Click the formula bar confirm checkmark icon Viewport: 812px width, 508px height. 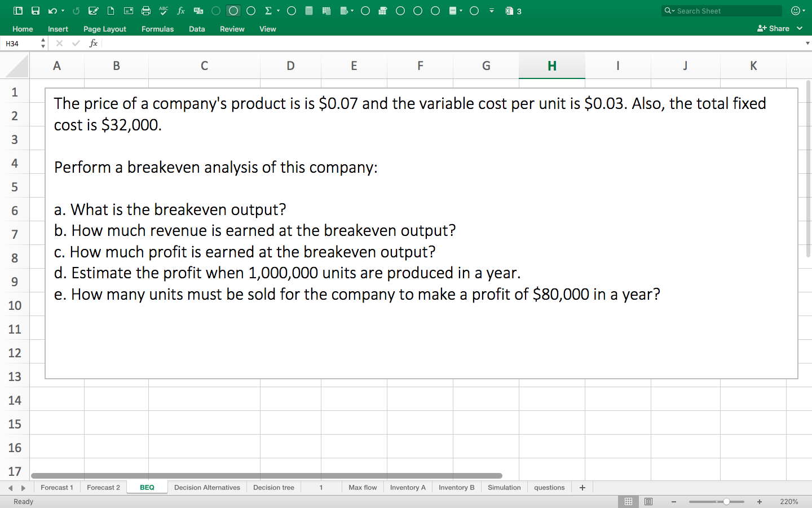click(x=76, y=43)
